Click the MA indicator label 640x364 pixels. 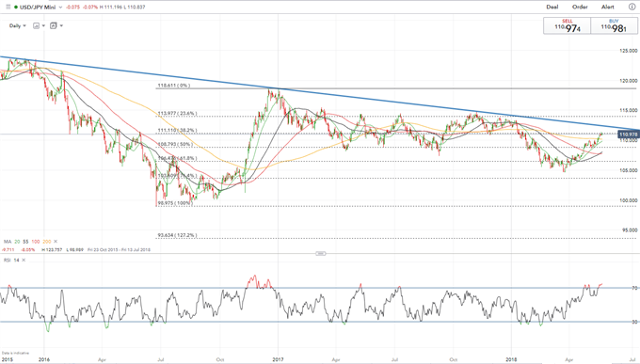pyautogui.click(x=8, y=242)
